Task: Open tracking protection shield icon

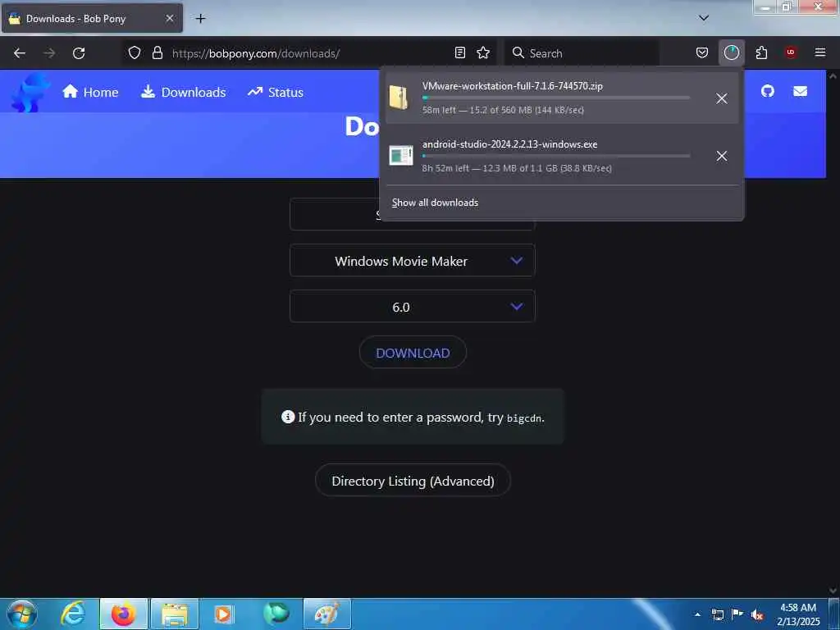Action: 135,52
